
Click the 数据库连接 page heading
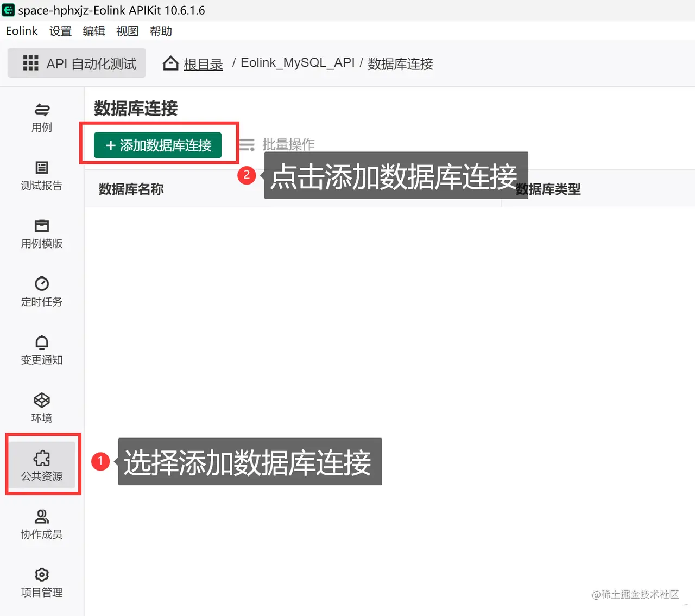coord(136,109)
